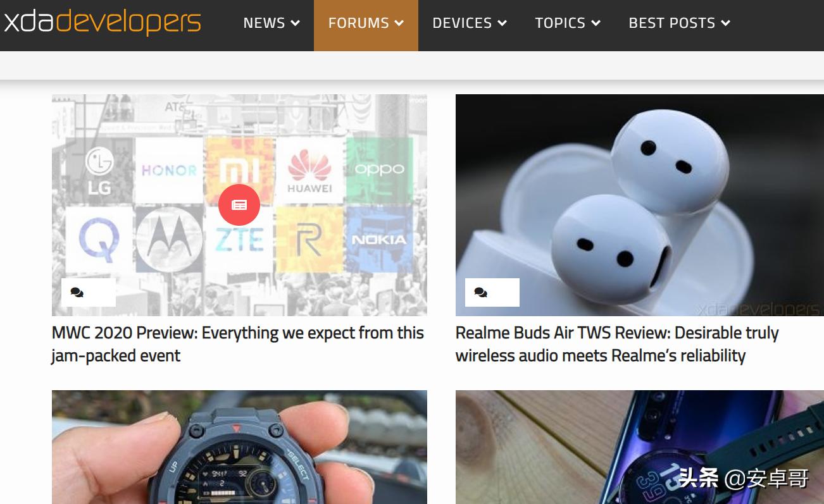Open the phone and watch article thumbnail
This screenshot has width=824, height=504.
640,447
